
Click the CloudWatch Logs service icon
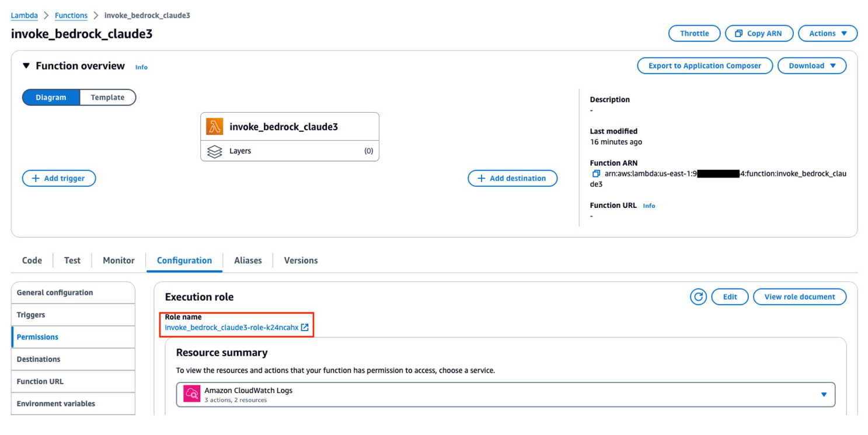click(191, 394)
